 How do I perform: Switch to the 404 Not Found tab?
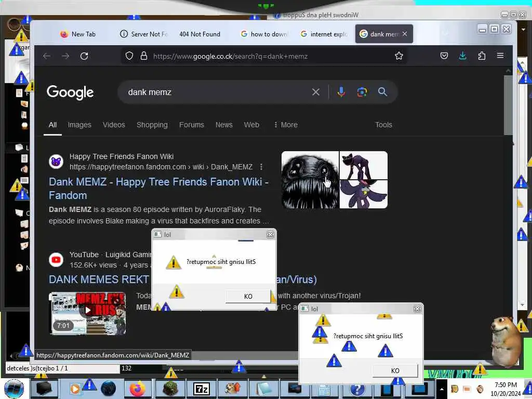200,34
